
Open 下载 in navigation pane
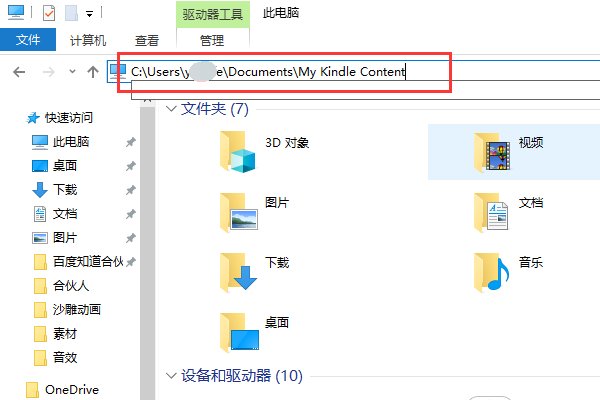(65, 189)
